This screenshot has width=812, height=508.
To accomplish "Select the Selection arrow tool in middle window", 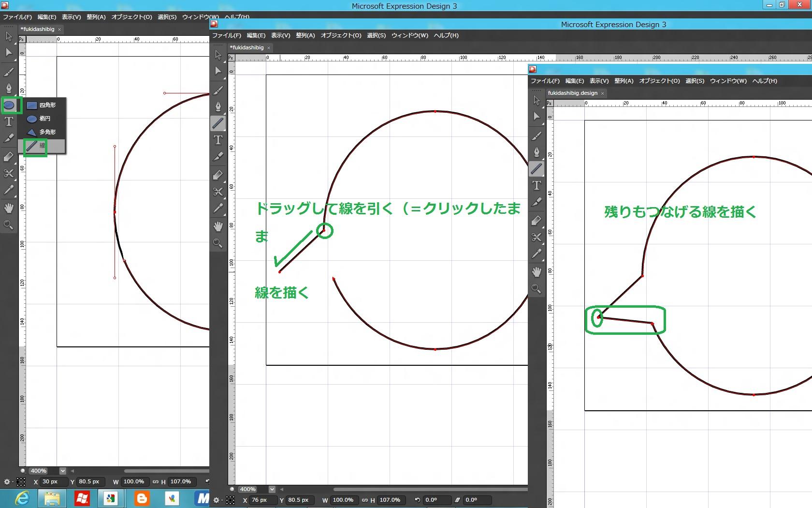I will coord(218,55).
